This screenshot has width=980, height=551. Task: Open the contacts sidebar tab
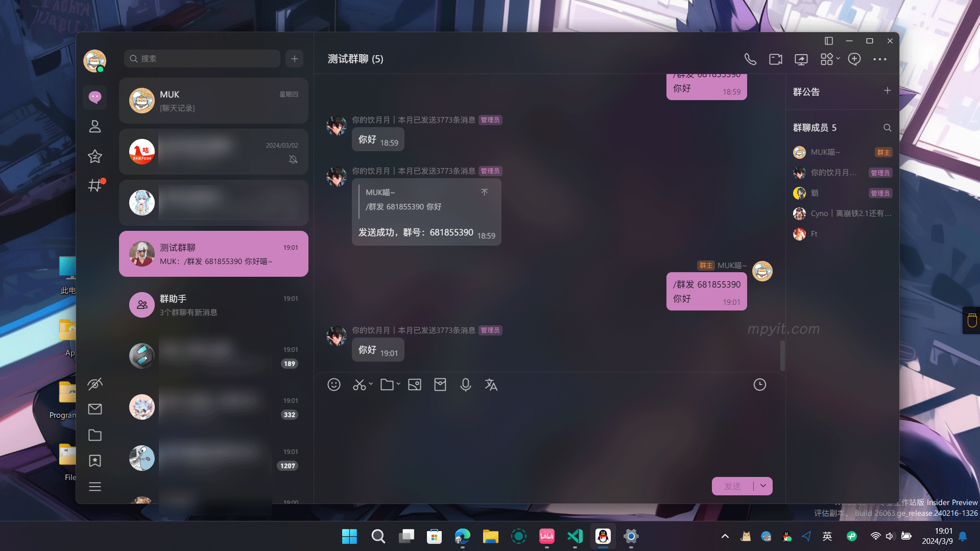pyautogui.click(x=95, y=127)
